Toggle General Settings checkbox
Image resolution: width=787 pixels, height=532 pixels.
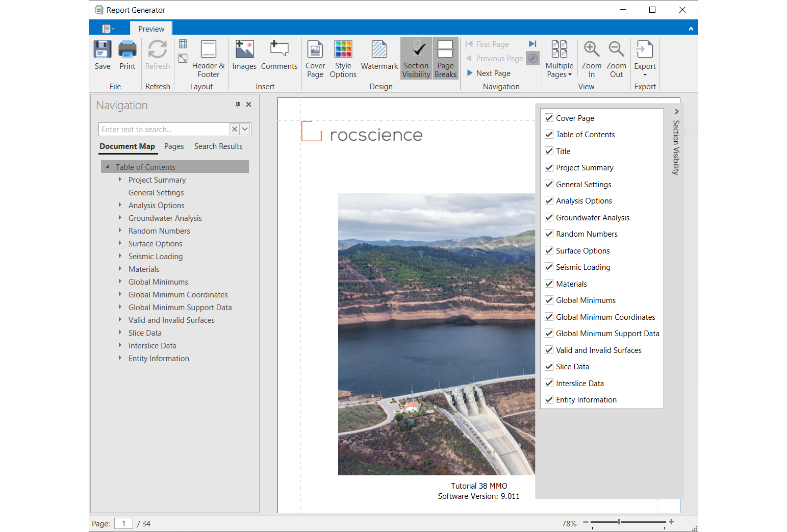[549, 184]
